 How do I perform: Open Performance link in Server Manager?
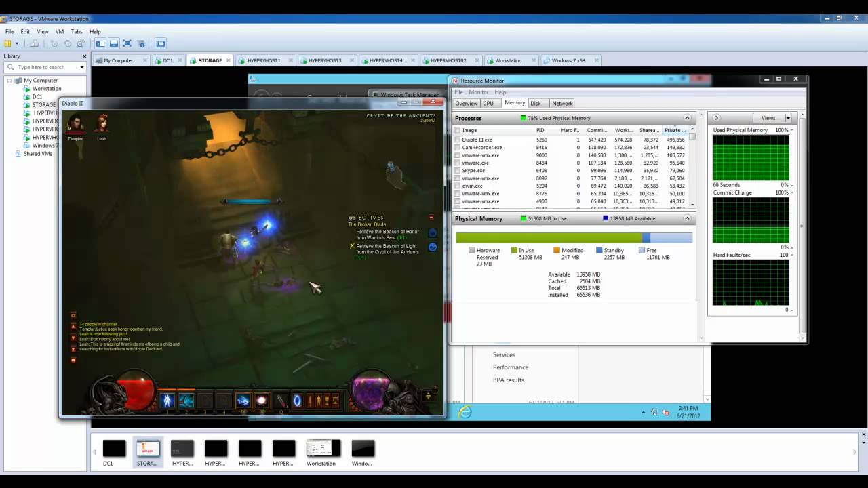[x=511, y=367]
